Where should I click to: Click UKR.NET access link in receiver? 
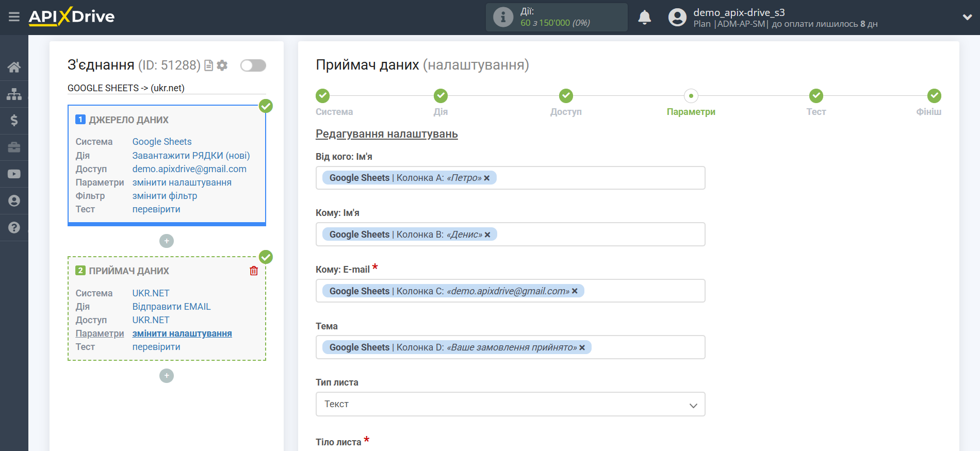click(x=151, y=320)
